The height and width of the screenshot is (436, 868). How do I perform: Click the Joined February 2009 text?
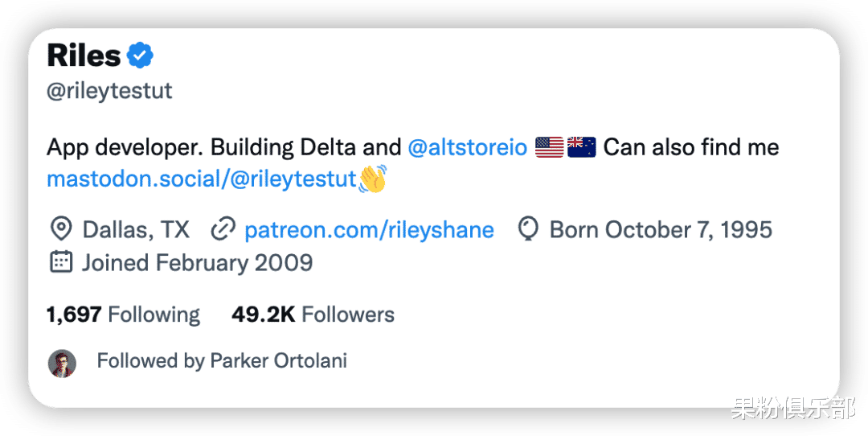click(x=197, y=262)
